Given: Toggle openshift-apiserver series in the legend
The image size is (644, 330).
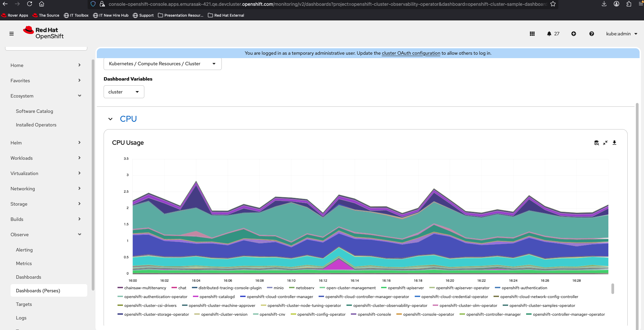Looking at the screenshot, I should click(x=406, y=288).
